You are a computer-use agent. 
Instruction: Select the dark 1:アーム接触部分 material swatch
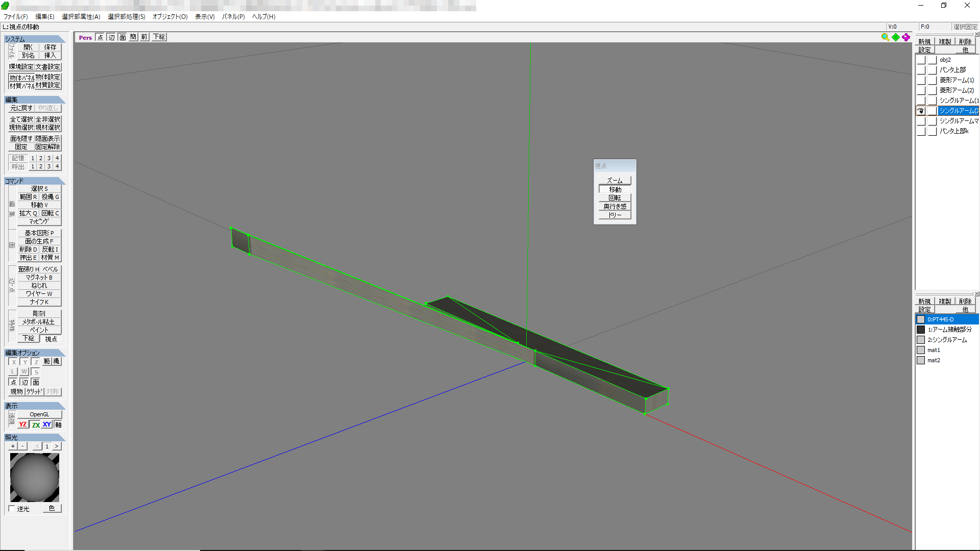click(x=921, y=330)
